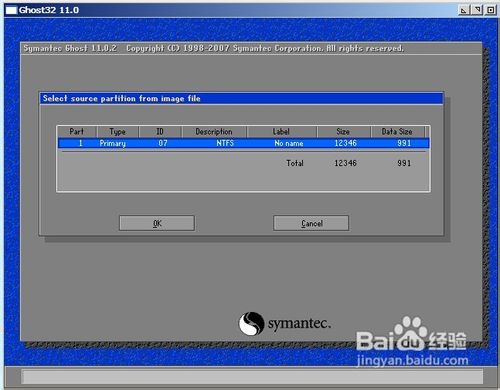Viewport: 500px width, 390px height.
Task: Click the OK button
Action: click(157, 223)
